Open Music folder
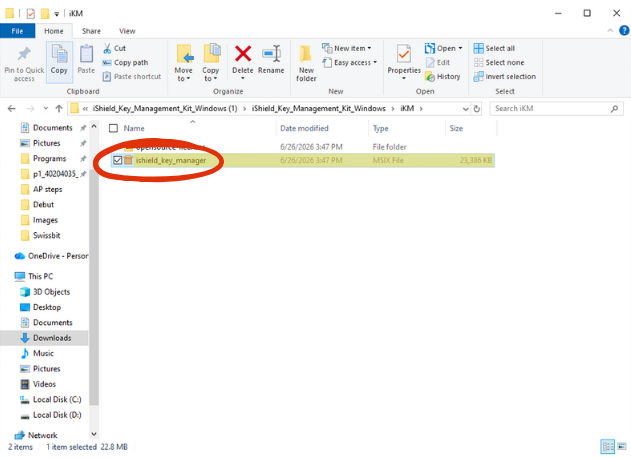Viewport: 631px width, 458px height. click(43, 353)
